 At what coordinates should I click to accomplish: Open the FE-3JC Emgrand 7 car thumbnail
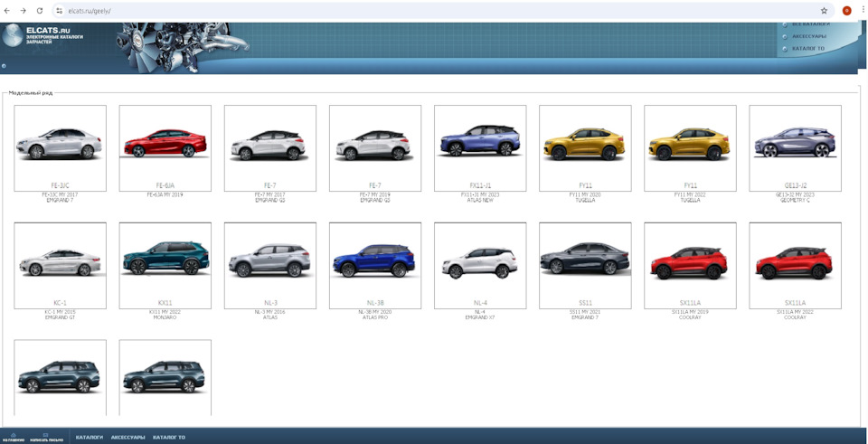[60, 147]
